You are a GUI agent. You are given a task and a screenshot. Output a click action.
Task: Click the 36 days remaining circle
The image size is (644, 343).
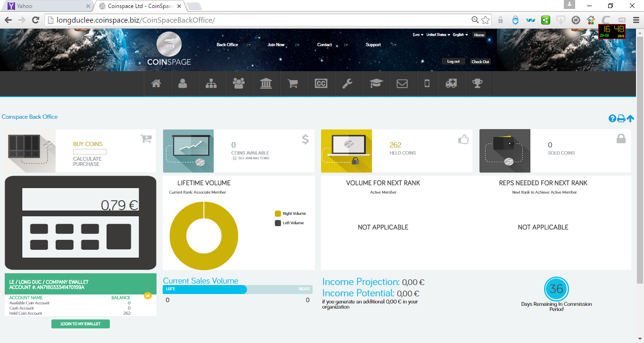tap(556, 289)
